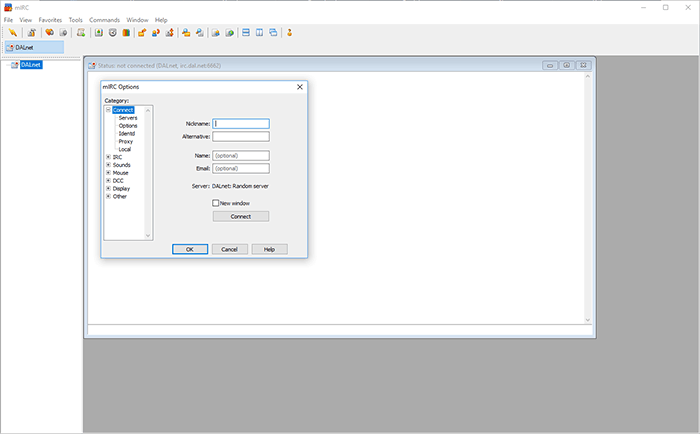The width and height of the screenshot is (700, 434).
Task: Open Favorites heart icon in toolbar
Action: (50, 33)
